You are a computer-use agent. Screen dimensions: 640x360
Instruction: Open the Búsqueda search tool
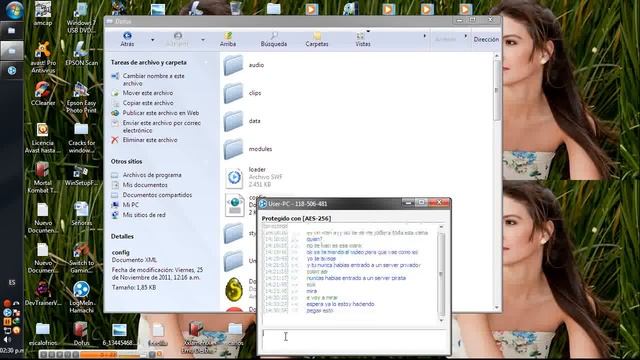click(x=274, y=39)
